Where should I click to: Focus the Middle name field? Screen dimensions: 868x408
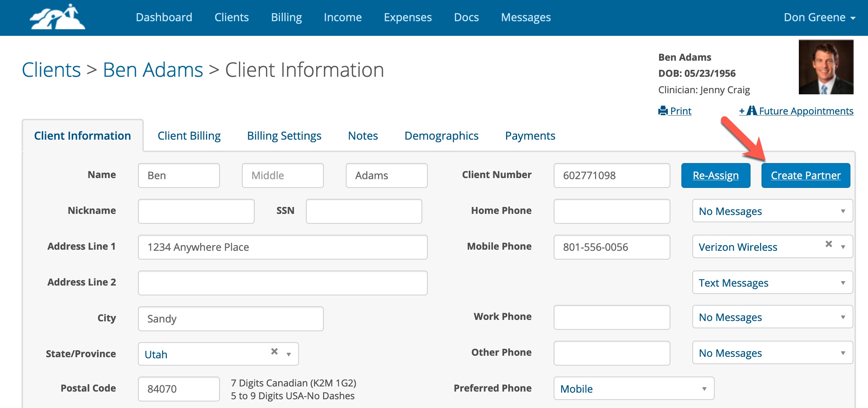(283, 175)
